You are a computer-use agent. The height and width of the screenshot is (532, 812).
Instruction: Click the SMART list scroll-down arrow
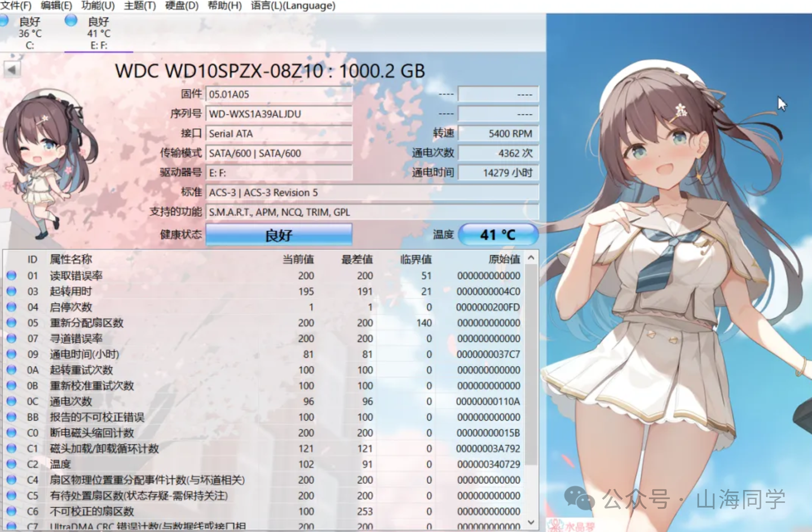[531, 522]
